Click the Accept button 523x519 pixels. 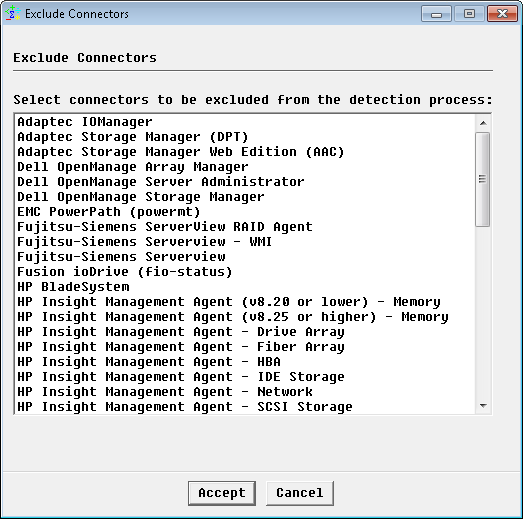(222, 493)
